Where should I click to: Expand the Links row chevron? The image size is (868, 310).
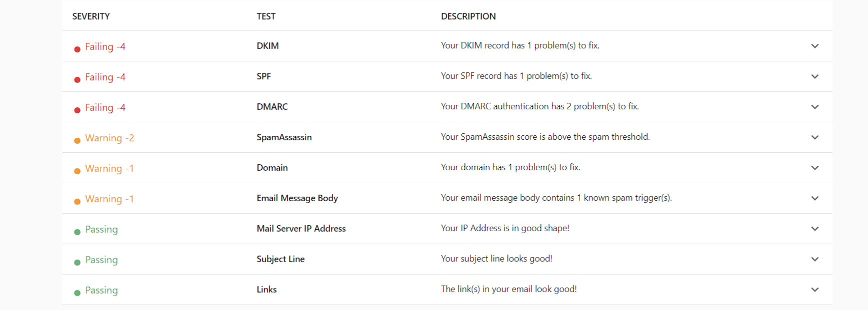815,290
